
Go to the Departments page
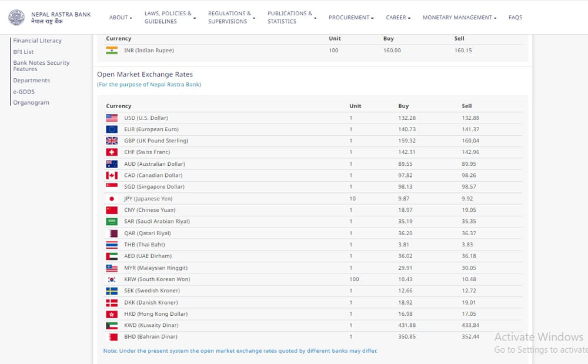click(x=32, y=81)
